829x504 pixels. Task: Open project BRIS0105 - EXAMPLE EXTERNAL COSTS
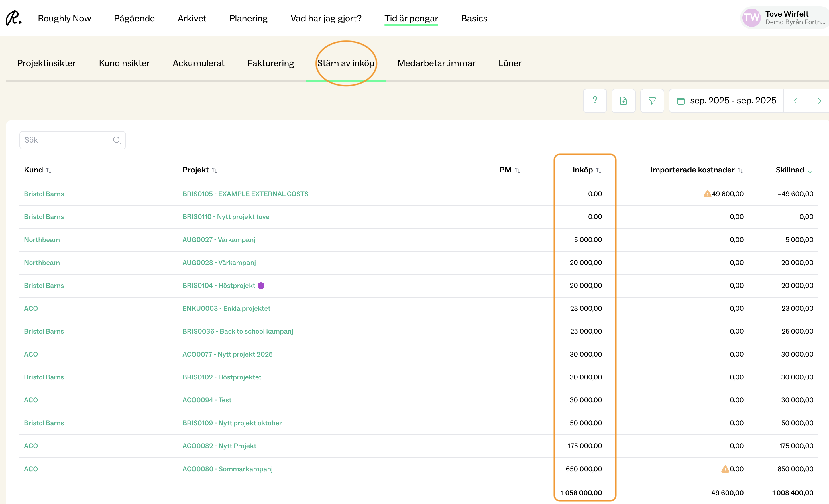tap(245, 194)
